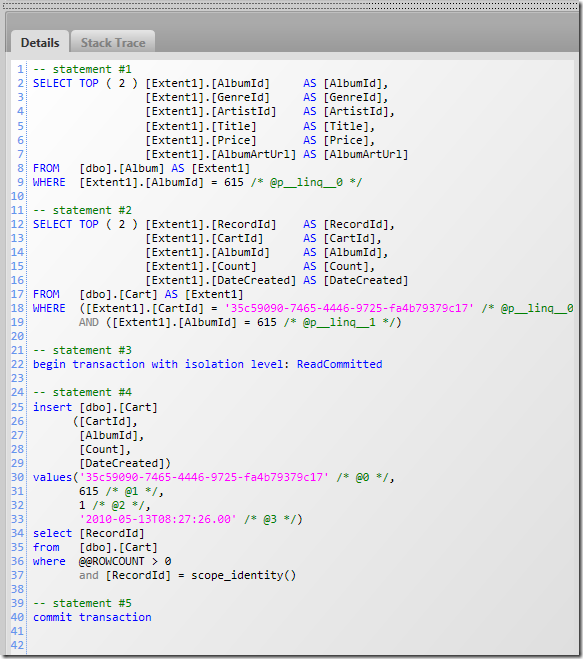The width and height of the screenshot is (583, 659).
Task: Click the '-- statement #1' comment line
Action: [x=82, y=69]
